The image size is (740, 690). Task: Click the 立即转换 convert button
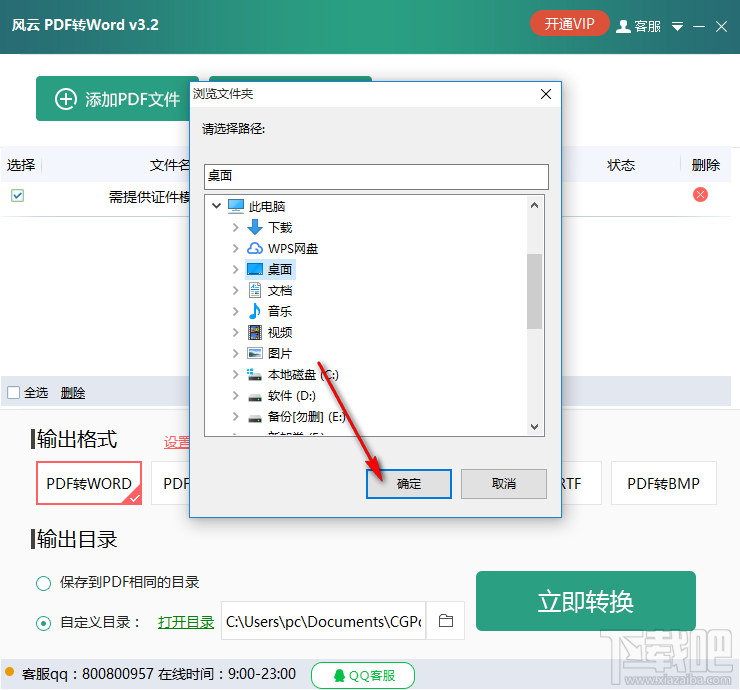[x=586, y=601]
